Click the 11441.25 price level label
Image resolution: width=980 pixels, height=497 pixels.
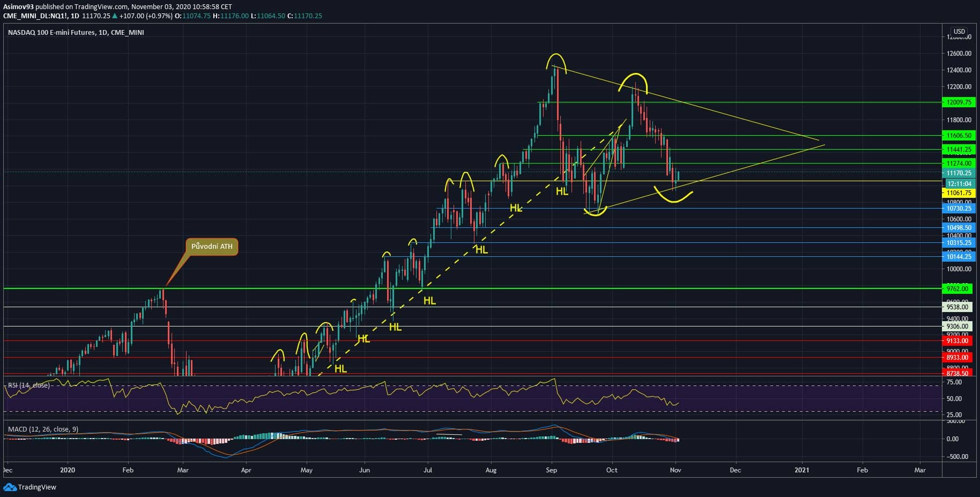[x=959, y=150]
